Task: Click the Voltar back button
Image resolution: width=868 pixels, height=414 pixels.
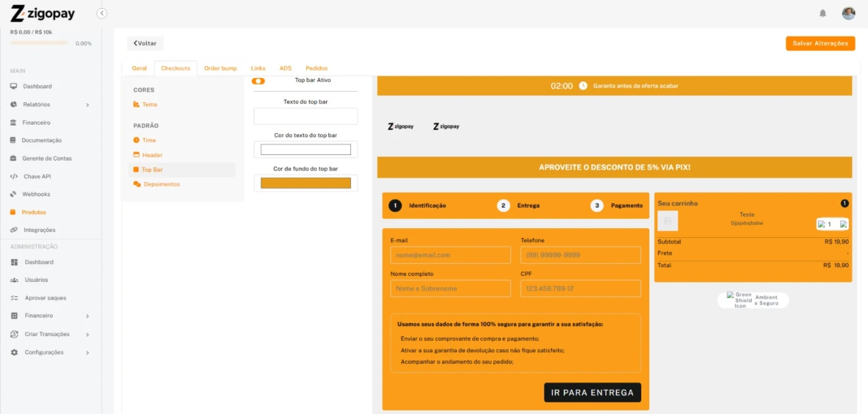Action: (145, 43)
